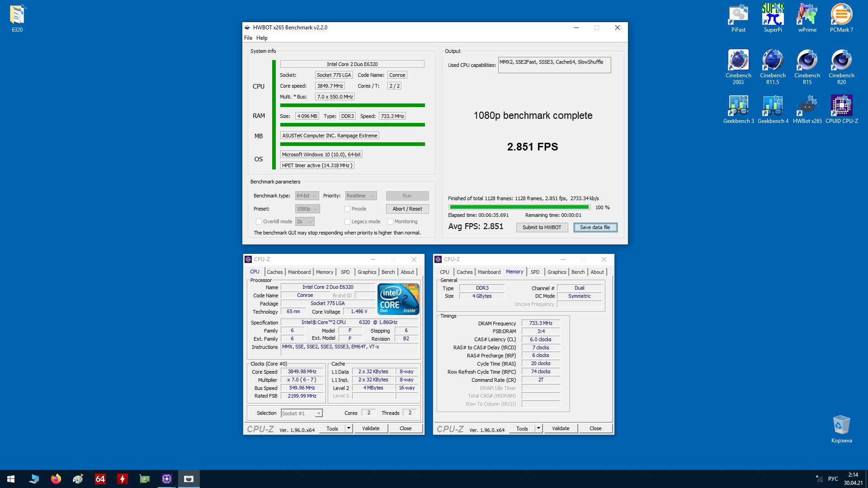Open HWBot x265 desktop shortcut
The height and width of the screenshot is (488, 868).
(x=807, y=109)
